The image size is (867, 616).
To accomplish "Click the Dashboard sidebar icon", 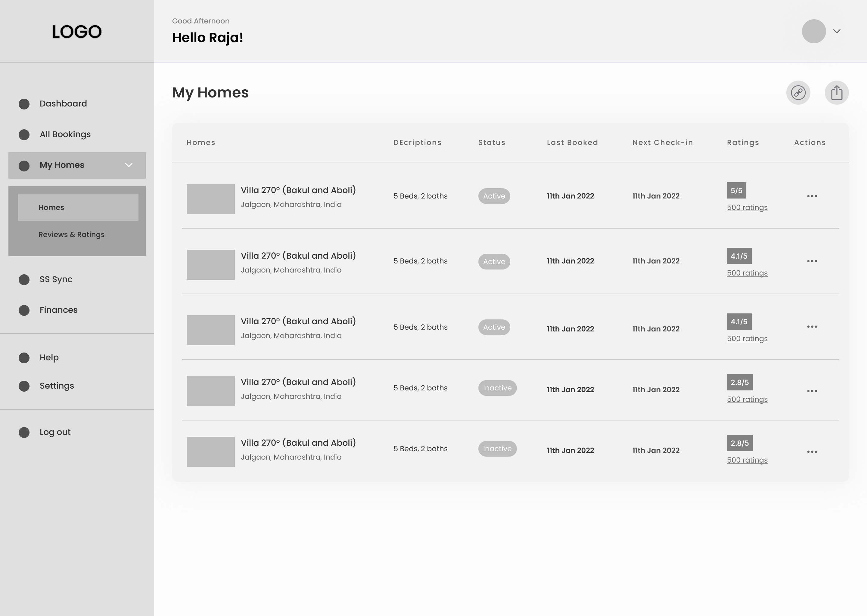I will (24, 104).
